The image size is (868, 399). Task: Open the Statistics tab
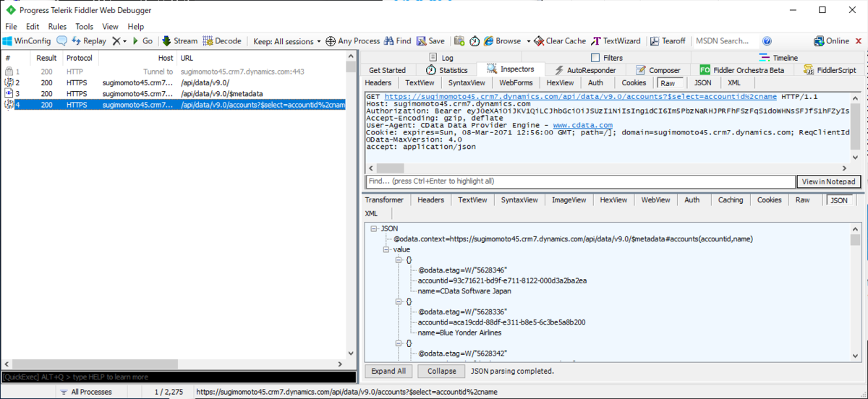tap(446, 70)
